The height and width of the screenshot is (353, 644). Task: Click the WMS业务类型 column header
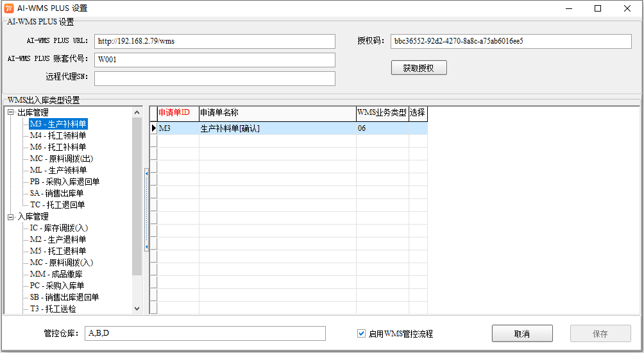tap(382, 112)
